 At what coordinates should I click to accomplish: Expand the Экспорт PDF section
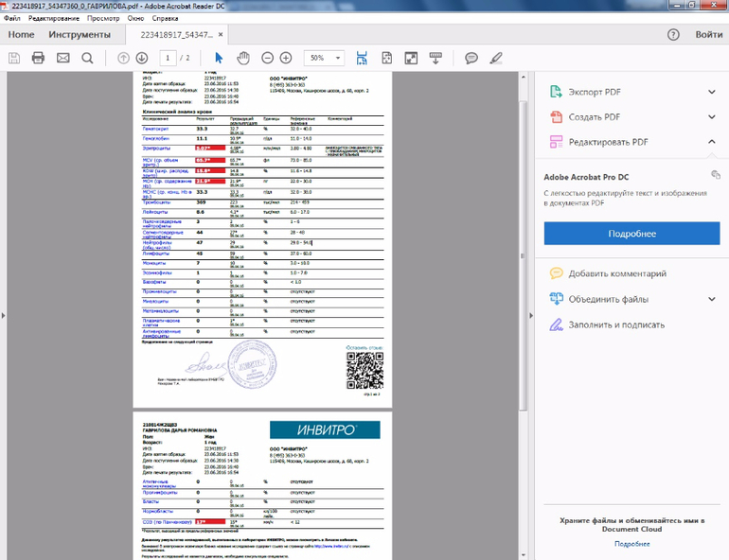(x=711, y=92)
